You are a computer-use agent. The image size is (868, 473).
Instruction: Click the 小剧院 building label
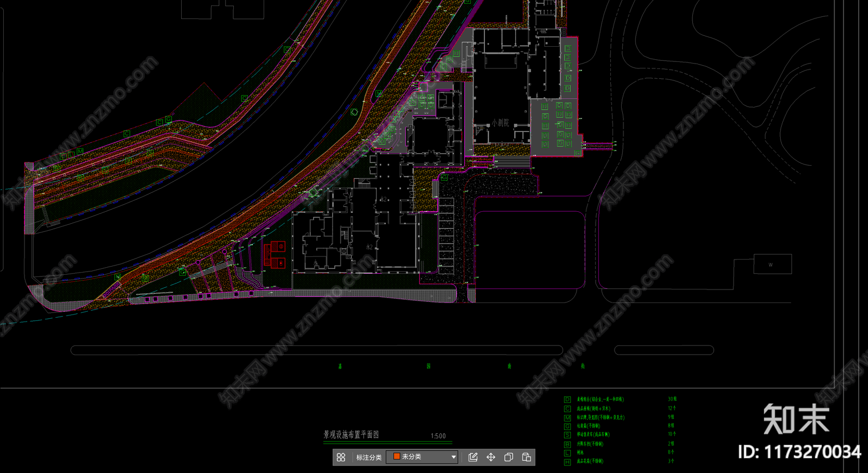coord(501,123)
